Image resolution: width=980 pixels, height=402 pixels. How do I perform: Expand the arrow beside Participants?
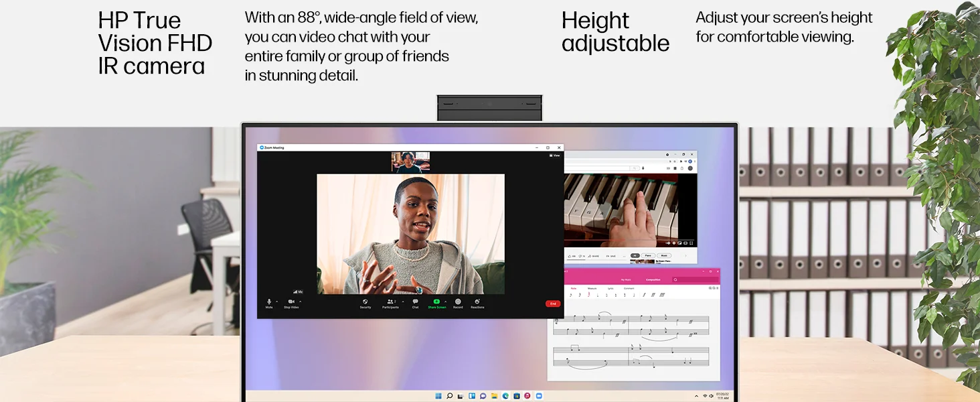[x=403, y=301]
